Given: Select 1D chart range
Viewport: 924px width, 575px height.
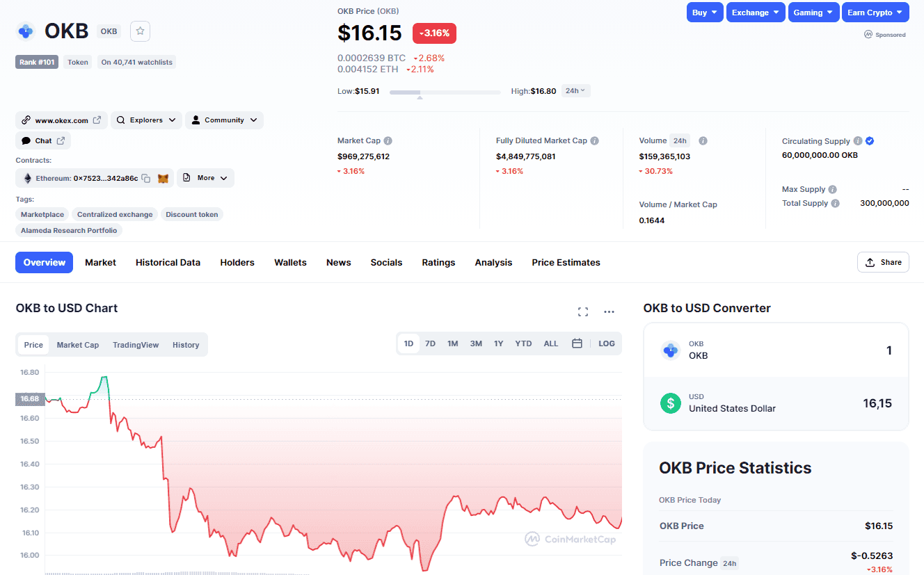Looking at the screenshot, I should click(409, 343).
